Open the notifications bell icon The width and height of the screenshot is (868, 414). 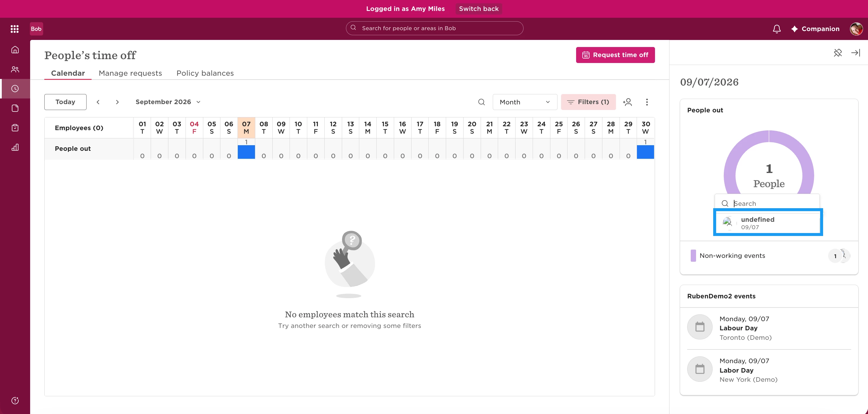coord(776,29)
